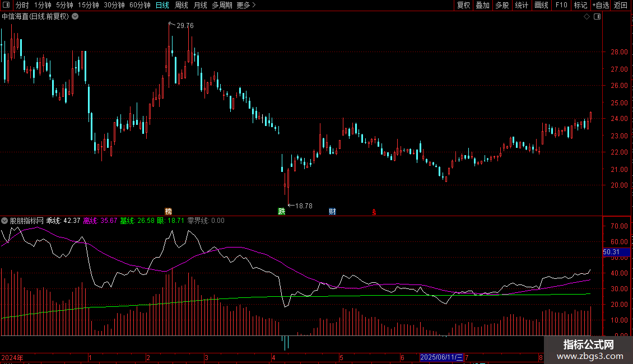Open the 中信海直 chart title dropdown arrow
This screenshot has width=633, height=364.
click(x=75, y=17)
